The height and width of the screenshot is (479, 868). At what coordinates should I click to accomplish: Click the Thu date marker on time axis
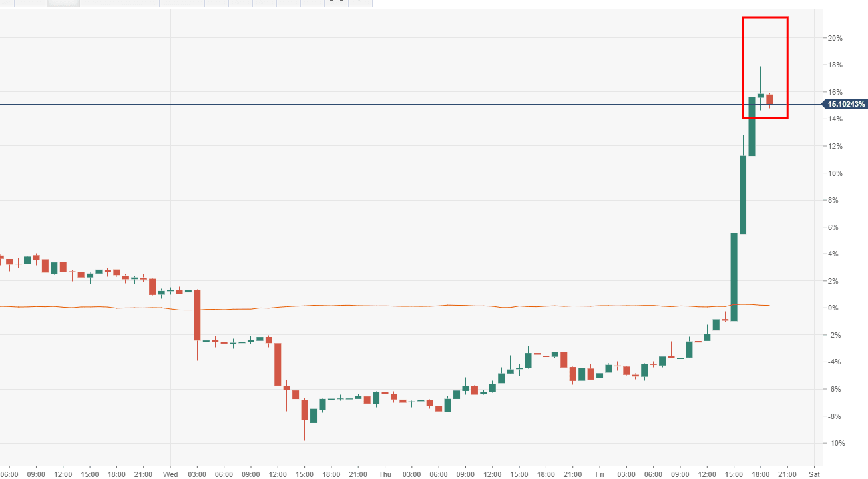tap(385, 474)
